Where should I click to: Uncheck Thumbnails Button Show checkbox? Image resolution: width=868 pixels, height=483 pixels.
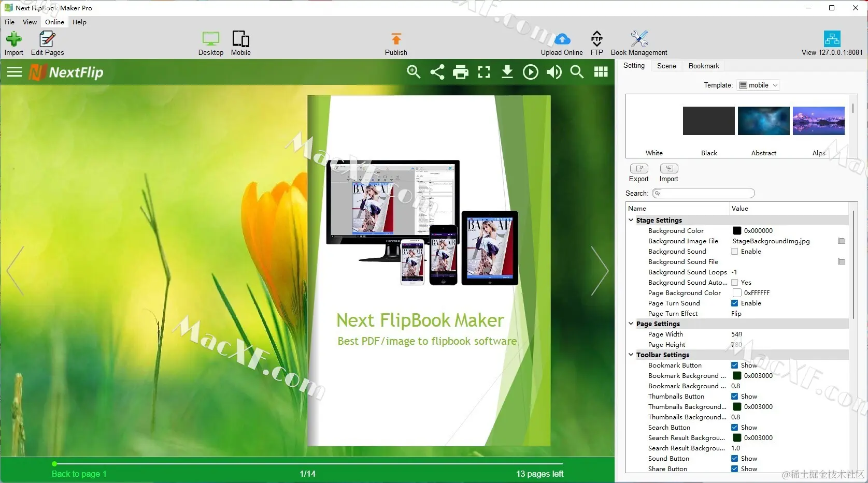point(735,397)
